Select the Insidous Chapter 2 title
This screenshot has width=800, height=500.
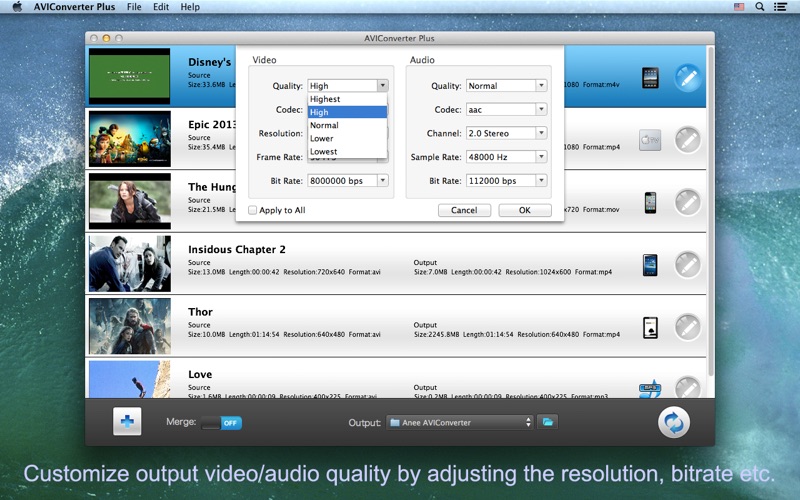tap(237, 249)
